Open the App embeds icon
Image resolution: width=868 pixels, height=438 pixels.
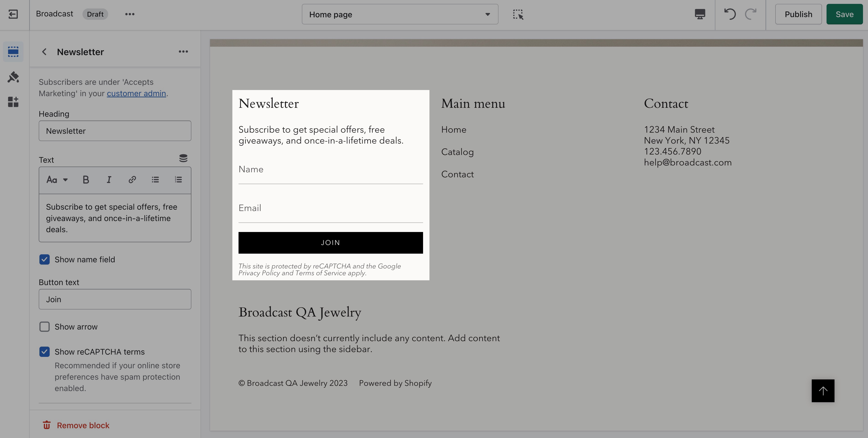[x=13, y=101]
